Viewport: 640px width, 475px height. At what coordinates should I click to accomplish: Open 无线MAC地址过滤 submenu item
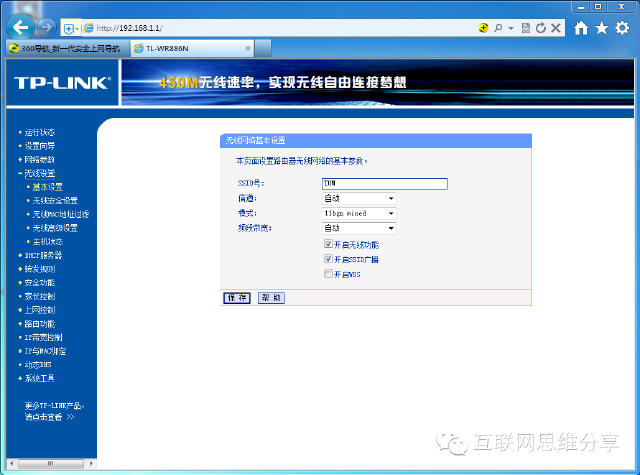point(61,214)
